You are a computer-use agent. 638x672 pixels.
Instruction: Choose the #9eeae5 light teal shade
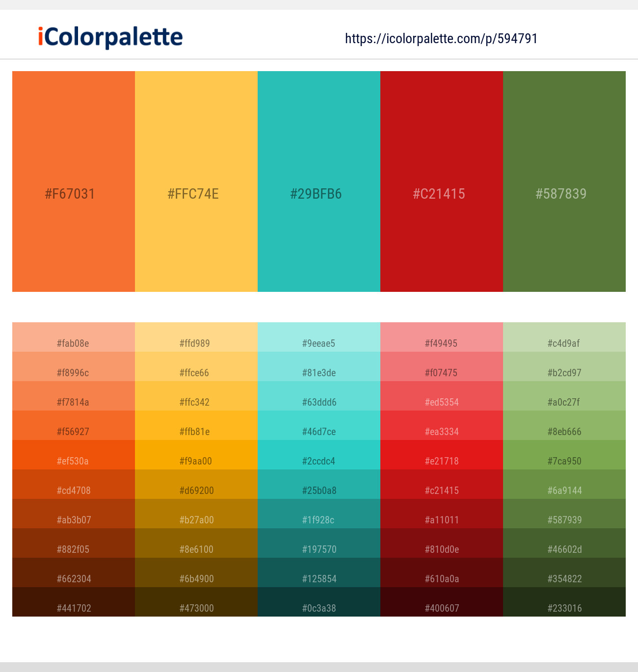[319, 337]
